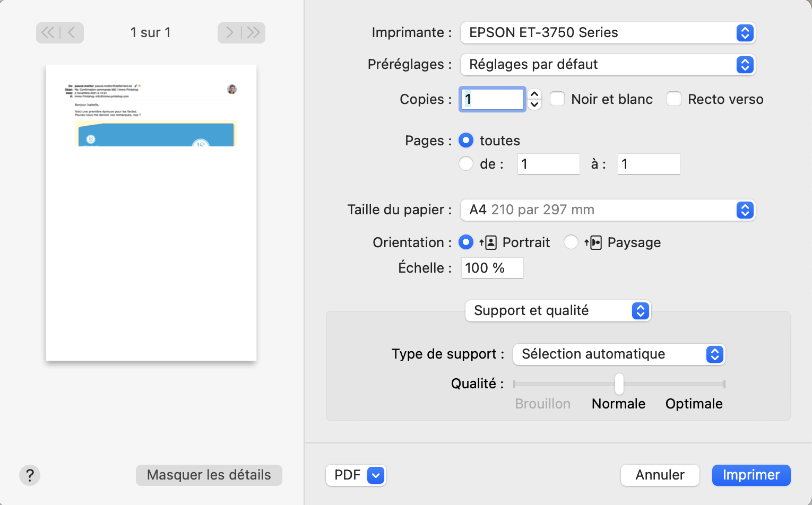Open the Taille du papier dropdown

pyautogui.click(x=608, y=210)
